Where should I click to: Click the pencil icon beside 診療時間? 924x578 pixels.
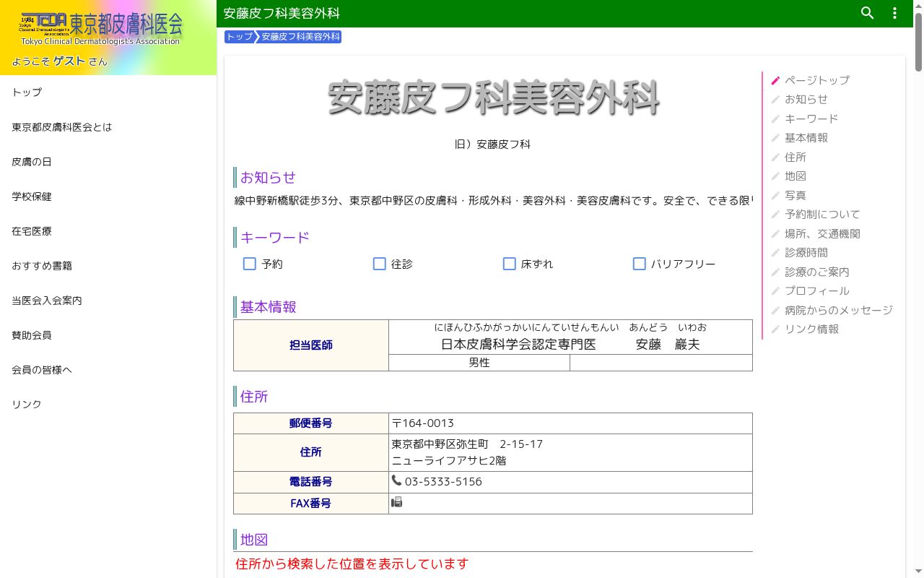point(776,253)
